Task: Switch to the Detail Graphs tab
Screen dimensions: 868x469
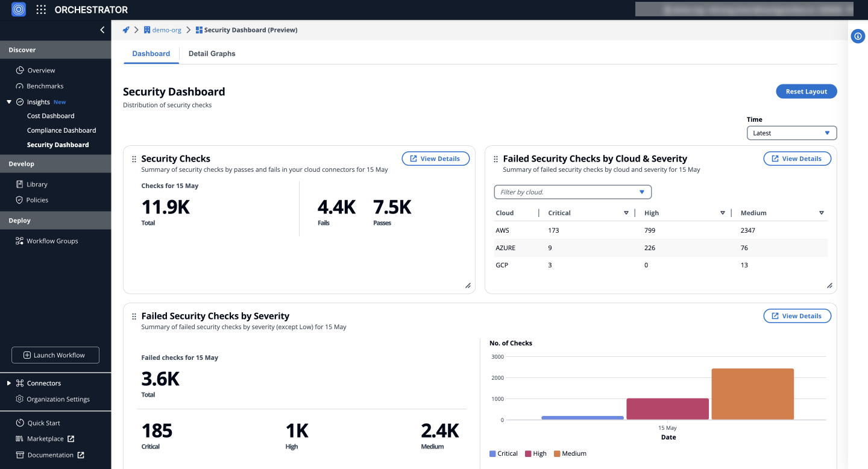Action: click(212, 53)
